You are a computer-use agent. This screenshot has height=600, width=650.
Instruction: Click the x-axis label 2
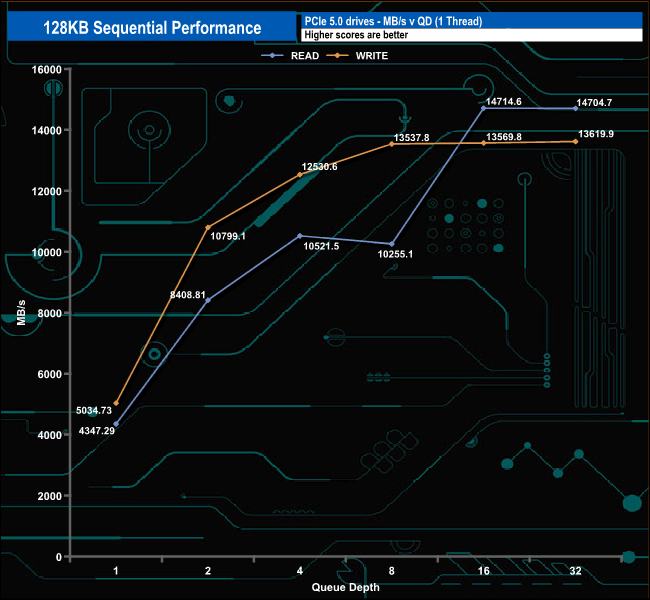(208, 571)
